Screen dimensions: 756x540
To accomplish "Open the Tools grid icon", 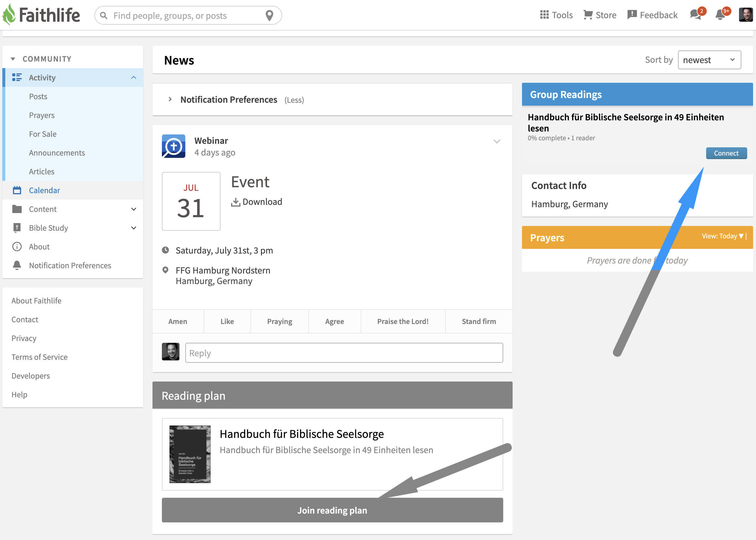I will [544, 15].
